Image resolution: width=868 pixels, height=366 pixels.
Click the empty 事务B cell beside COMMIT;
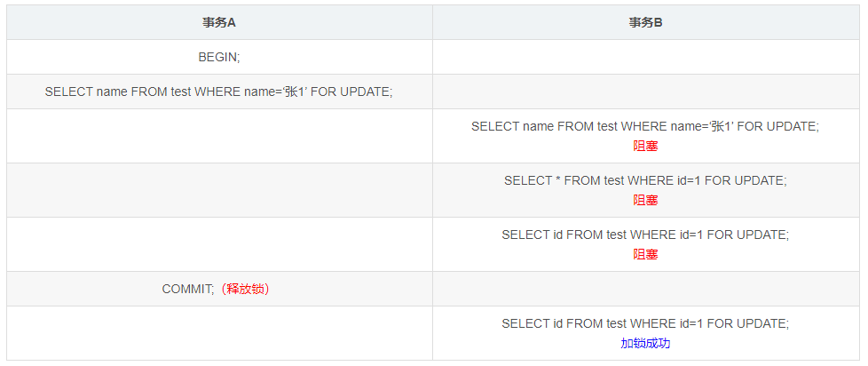(645, 289)
